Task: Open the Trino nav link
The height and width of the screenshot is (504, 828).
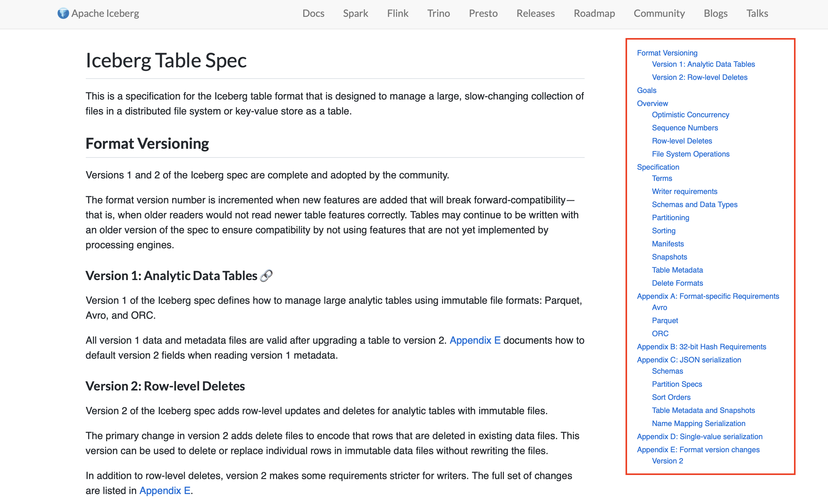Action: tap(438, 13)
